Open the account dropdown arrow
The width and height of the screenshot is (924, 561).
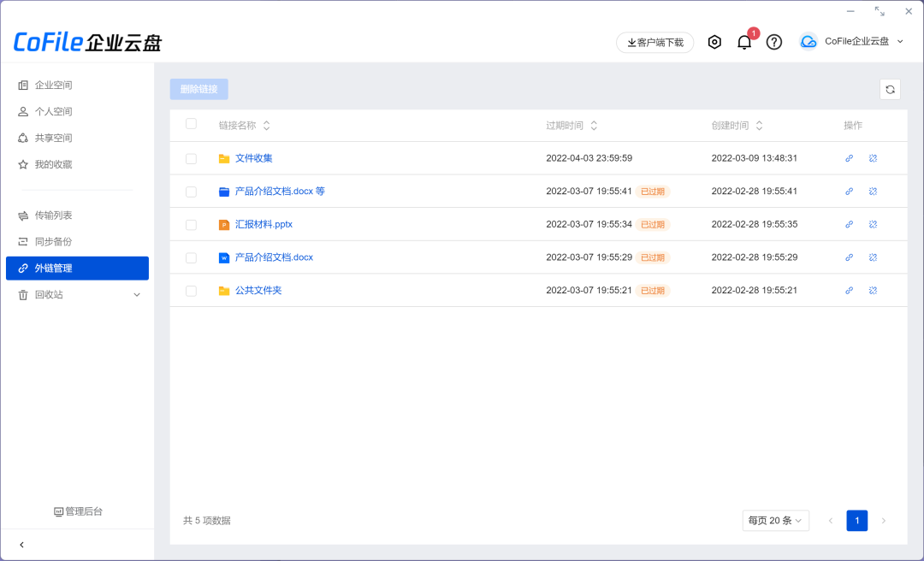pyautogui.click(x=900, y=41)
